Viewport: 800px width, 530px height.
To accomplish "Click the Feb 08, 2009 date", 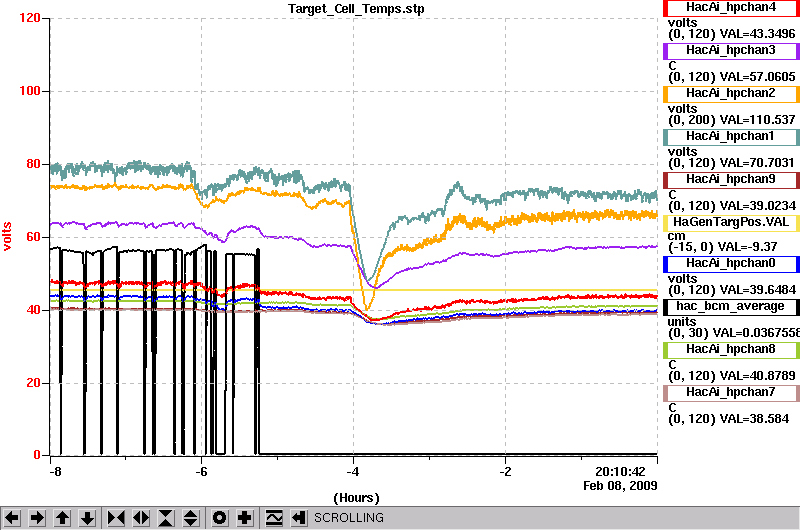I will point(620,486).
